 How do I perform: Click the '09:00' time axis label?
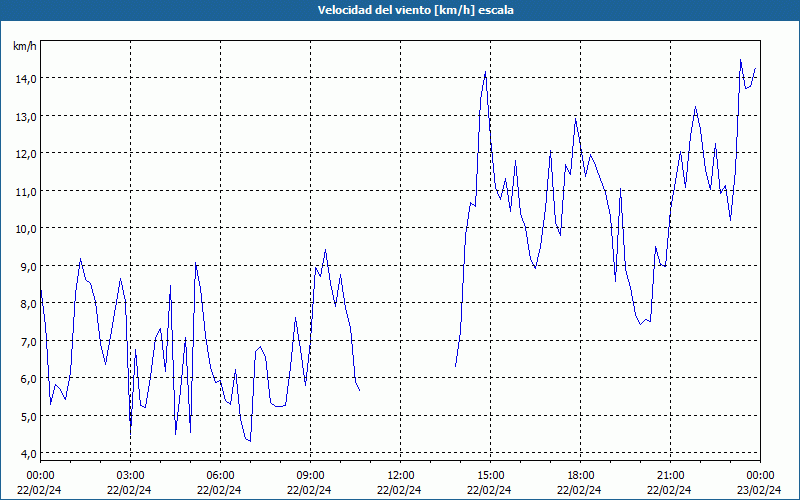pyautogui.click(x=310, y=476)
